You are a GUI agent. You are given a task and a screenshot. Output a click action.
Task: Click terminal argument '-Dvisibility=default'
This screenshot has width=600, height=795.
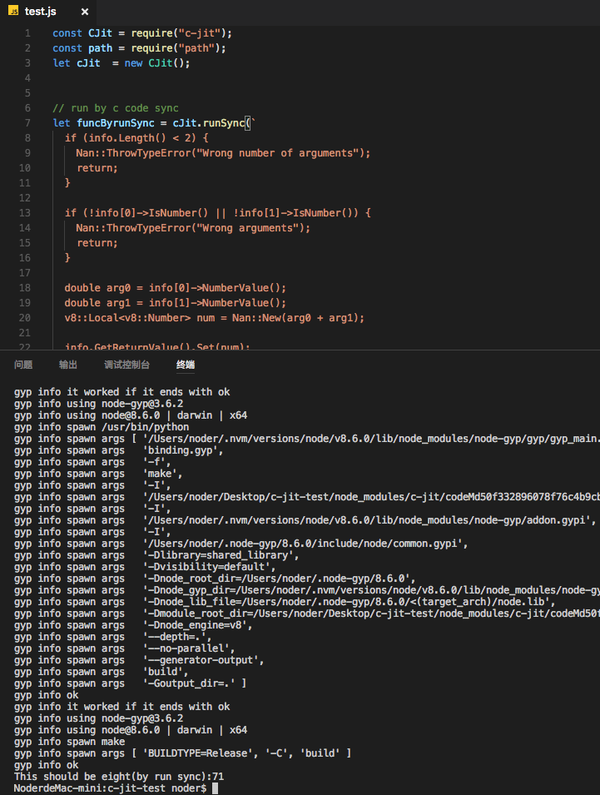209,567
